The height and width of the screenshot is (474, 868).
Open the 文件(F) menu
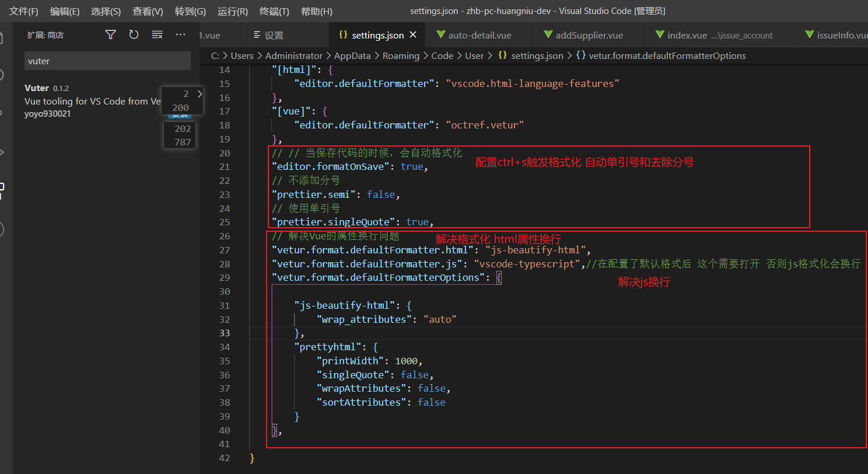tap(23, 12)
